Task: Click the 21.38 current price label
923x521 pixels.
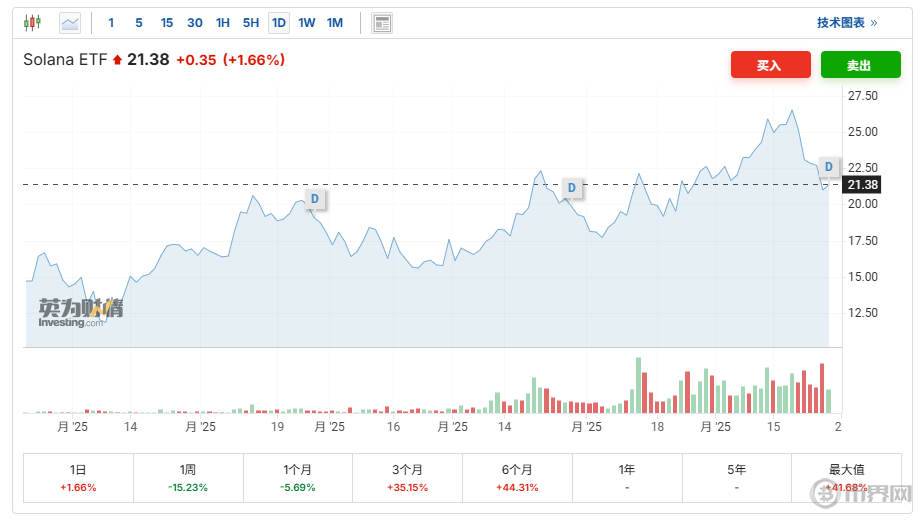Action: (x=861, y=185)
